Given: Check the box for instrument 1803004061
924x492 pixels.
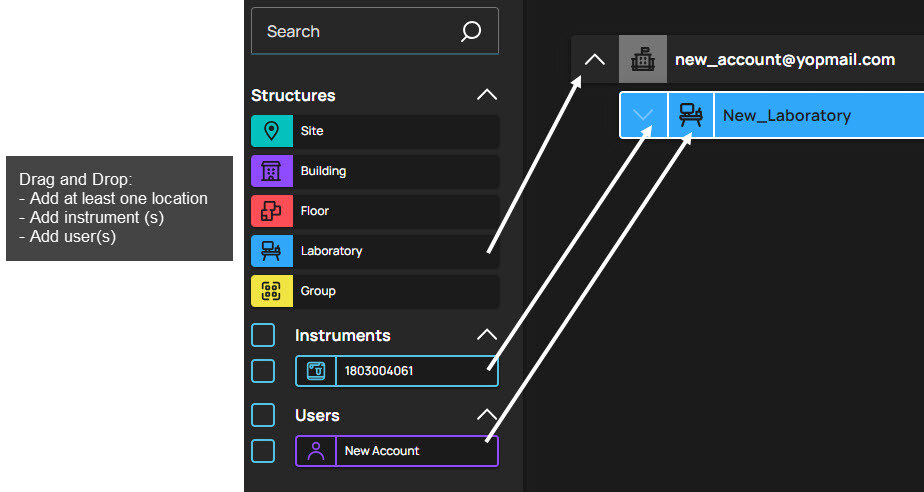Looking at the screenshot, I should [263, 371].
